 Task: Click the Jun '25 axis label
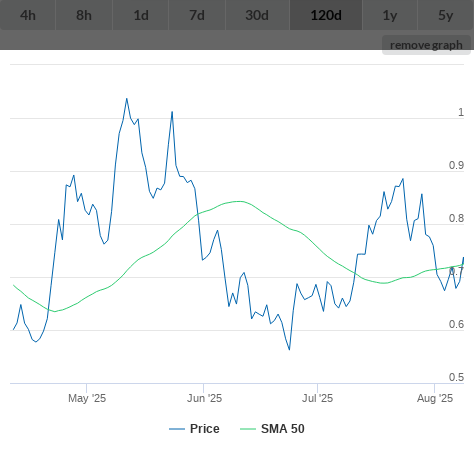click(204, 398)
